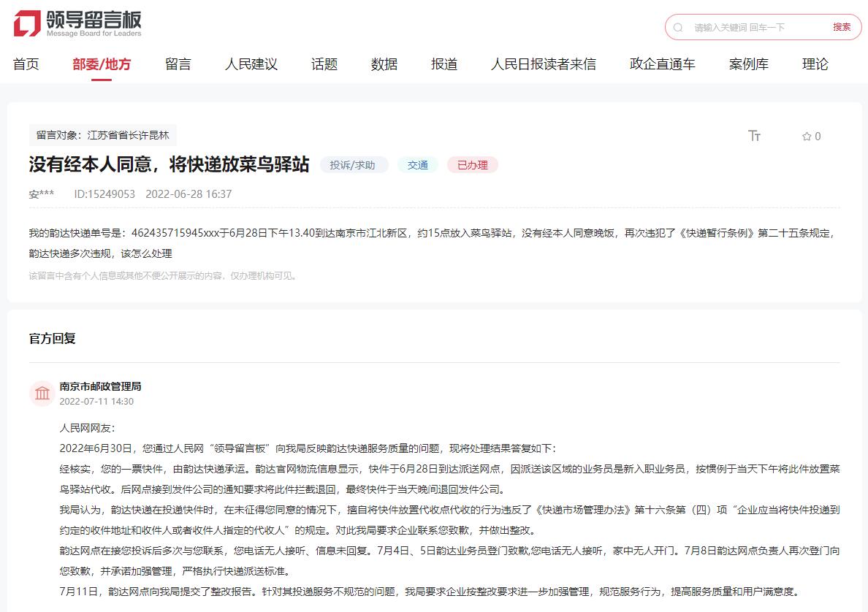Select the 交通 category tag
Screen dimensions: 868x612
[x=417, y=165]
